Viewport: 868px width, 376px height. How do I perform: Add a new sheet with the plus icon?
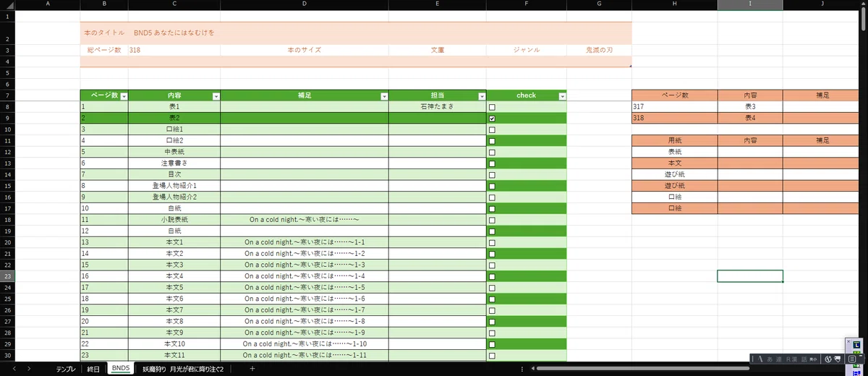click(252, 369)
